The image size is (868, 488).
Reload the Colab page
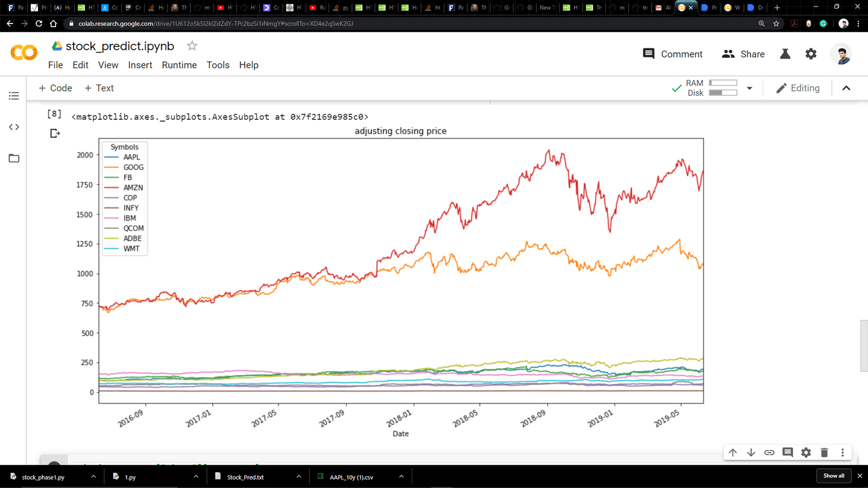point(39,23)
